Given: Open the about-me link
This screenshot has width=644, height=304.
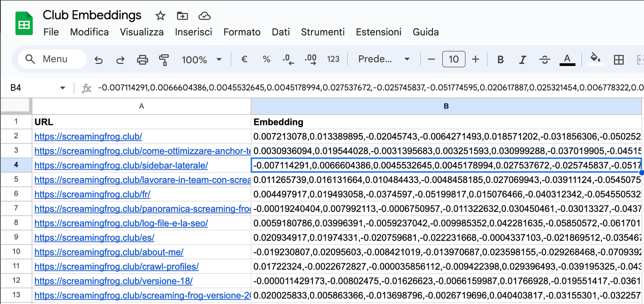Looking at the screenshot, I should [109, 252].
